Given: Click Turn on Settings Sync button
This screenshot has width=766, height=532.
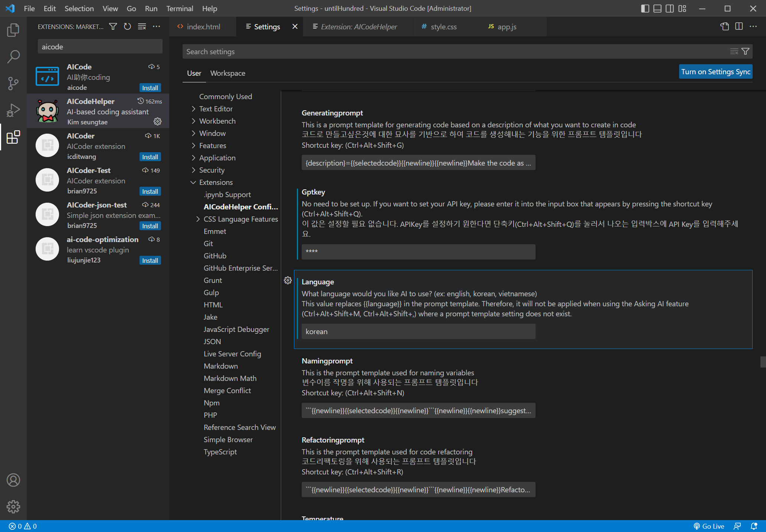Looking at the screenshot, I should (715, 72).
